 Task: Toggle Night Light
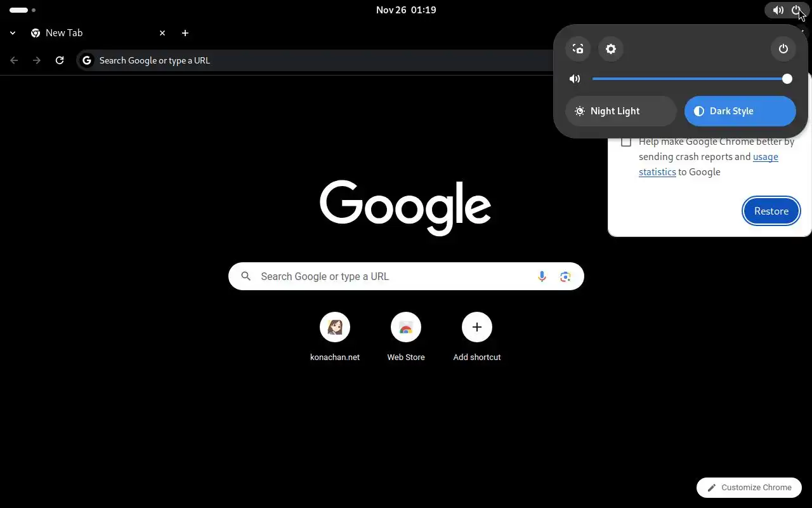(621, 111)
